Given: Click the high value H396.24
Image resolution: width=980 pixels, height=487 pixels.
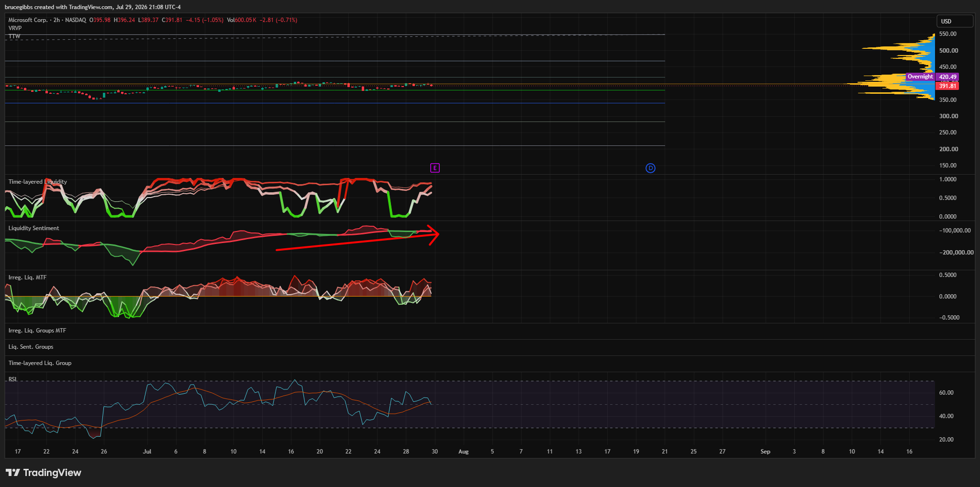Looking at the screenshot, I should [x=124, y=20].
